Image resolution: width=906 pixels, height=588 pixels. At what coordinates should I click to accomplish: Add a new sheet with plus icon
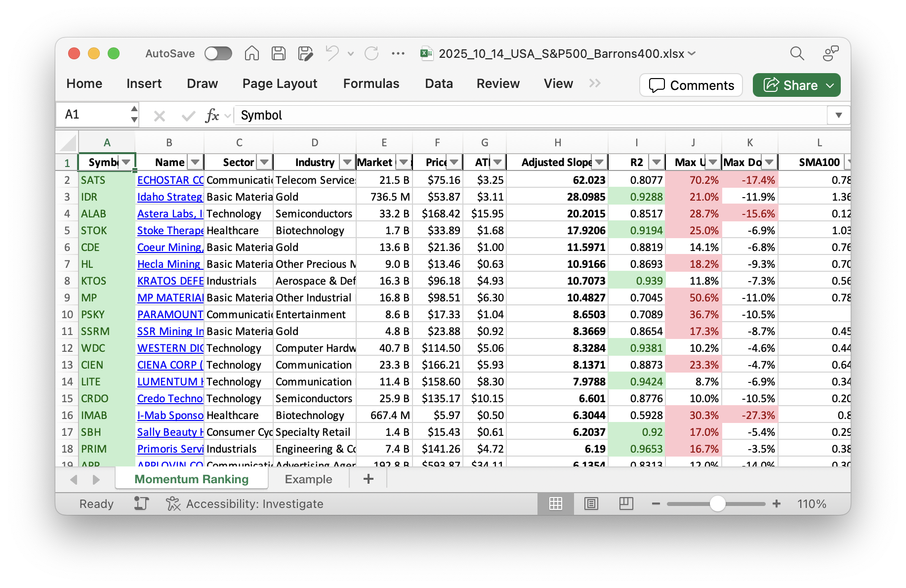pyautogui.click(x=368, y=479)
